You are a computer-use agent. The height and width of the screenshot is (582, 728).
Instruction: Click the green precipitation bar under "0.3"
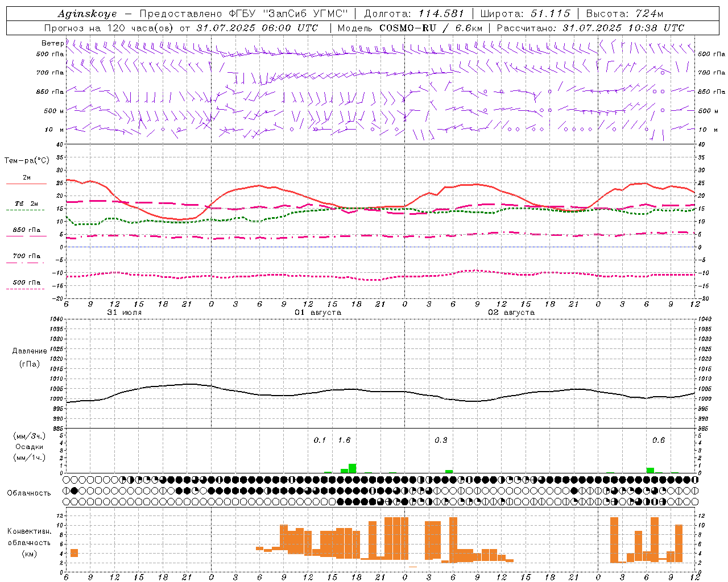pyautogui.click(x=449, y=471)
